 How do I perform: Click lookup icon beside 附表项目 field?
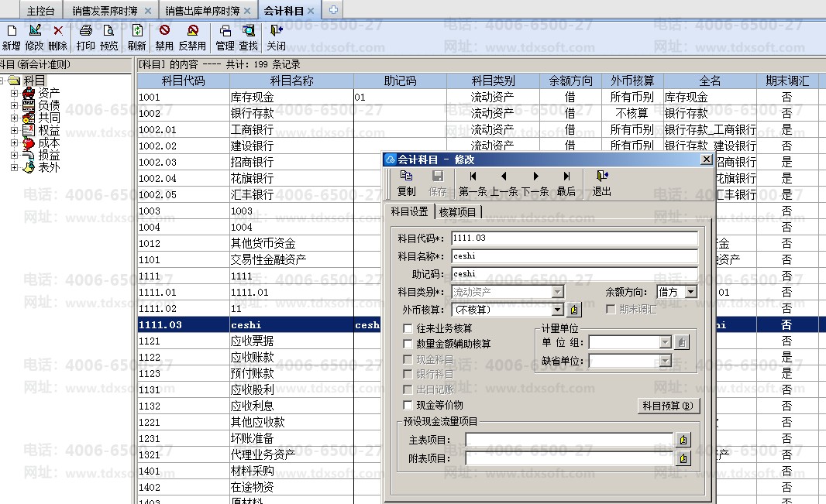[x=683, y=458]
